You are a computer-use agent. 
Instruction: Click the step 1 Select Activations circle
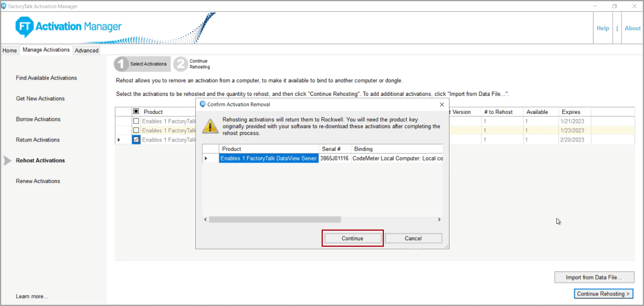point(121,64)
